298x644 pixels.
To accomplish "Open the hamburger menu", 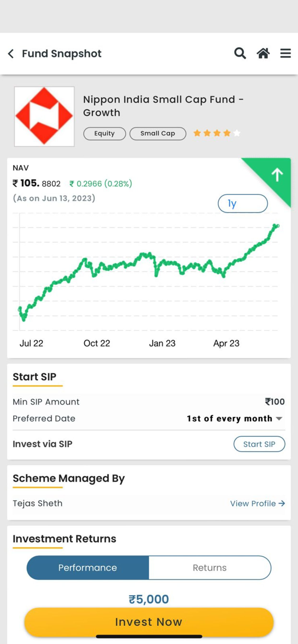I will coord(286,53).
